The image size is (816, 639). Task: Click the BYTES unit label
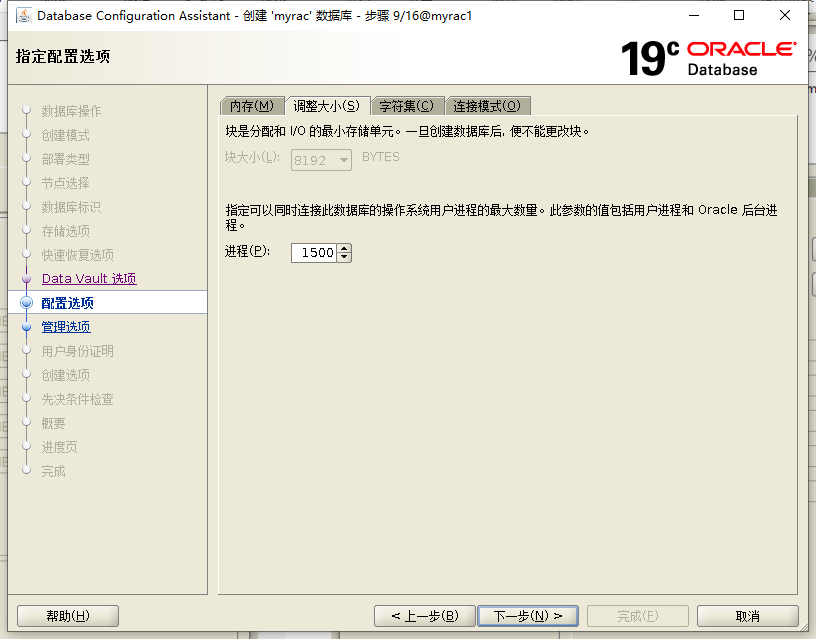click(381, 157)
